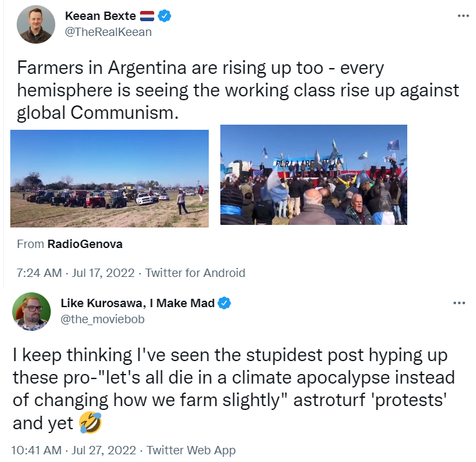Click the Keean Bexte display name
This screenshot has height=462, width=476.
pos(101,16)
